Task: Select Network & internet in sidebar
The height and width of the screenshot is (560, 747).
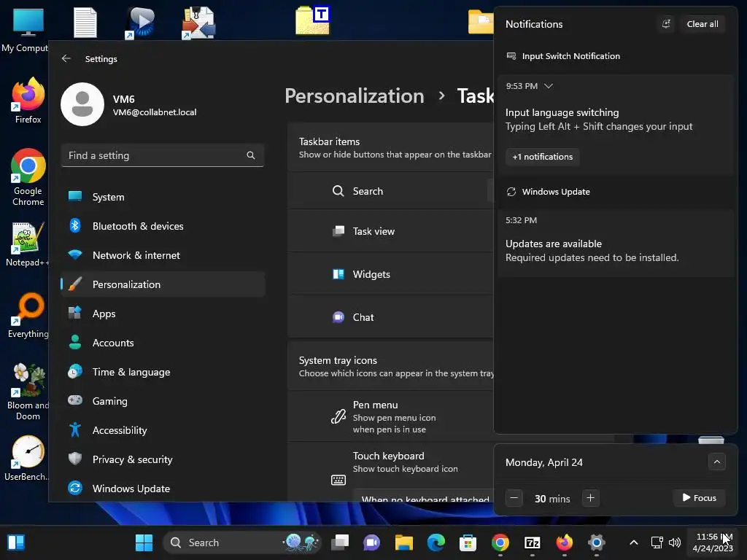Action: tap(163, 255)
